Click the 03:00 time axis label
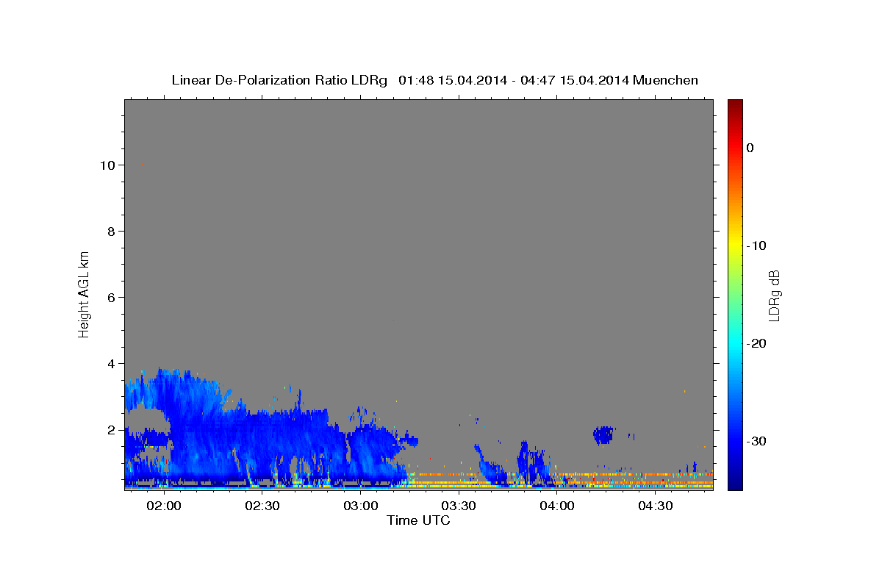 [x=361, y=506]
